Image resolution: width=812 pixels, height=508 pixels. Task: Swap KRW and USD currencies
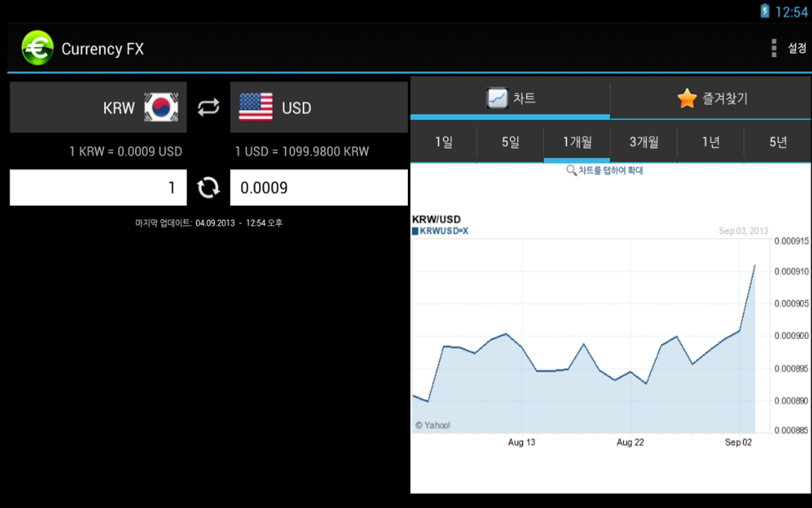[208, 107]
